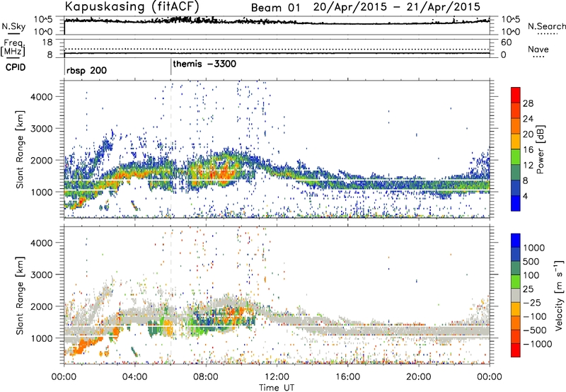Click the 'rbsp 200' CPID marker

[86, 70]
